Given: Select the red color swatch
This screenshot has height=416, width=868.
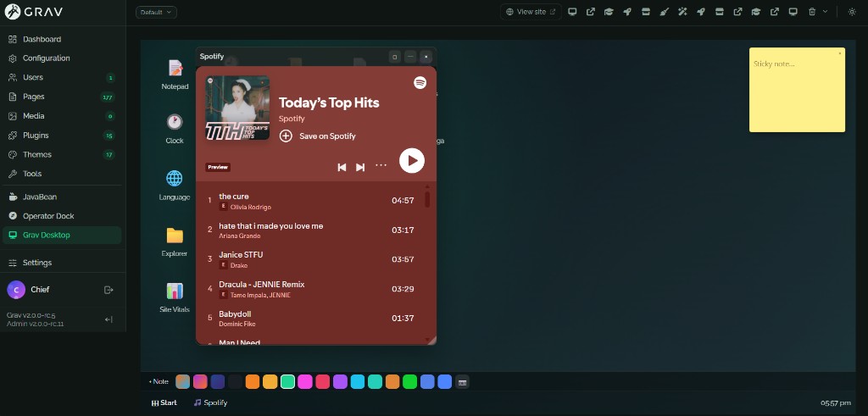Looking at the screenshot, I should (x=323, y=382).
